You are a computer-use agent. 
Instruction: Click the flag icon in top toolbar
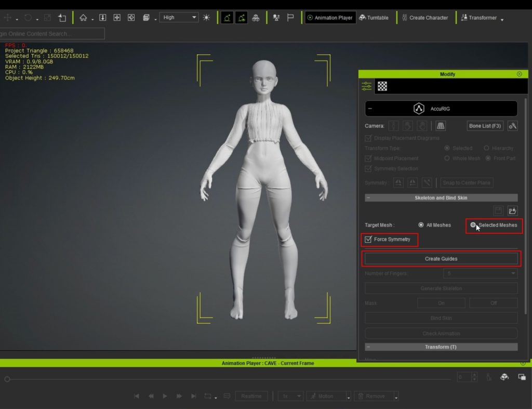coord(290,18)
